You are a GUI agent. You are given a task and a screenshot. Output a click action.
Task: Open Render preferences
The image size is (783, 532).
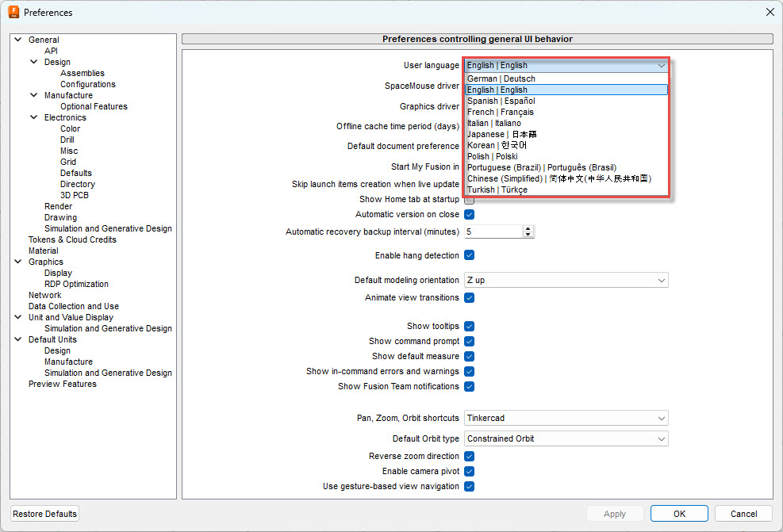59,206
